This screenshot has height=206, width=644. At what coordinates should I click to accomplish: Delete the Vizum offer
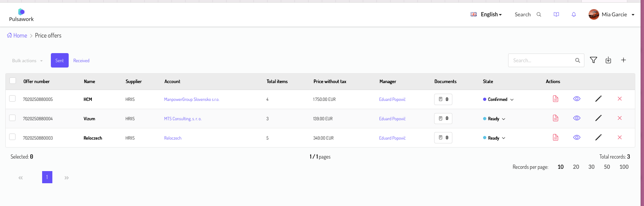tap(620, 118)
